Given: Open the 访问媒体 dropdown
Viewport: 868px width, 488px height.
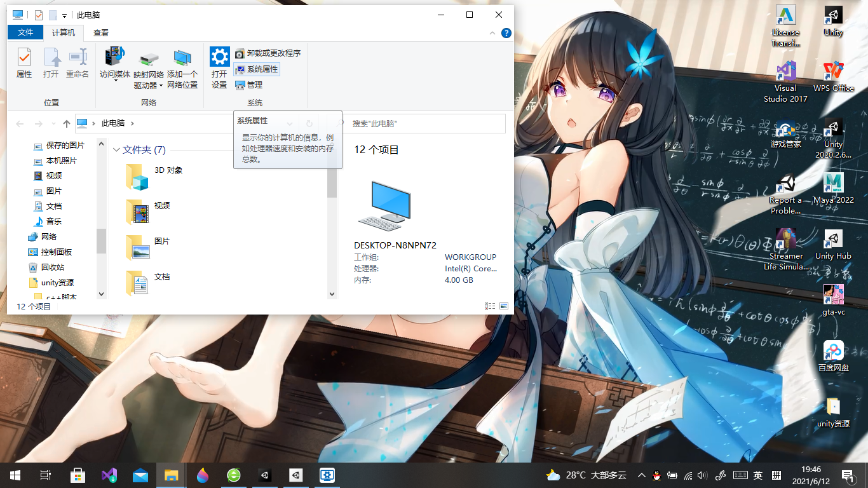Looking at the screenshot, I should (x=115, y=81).
